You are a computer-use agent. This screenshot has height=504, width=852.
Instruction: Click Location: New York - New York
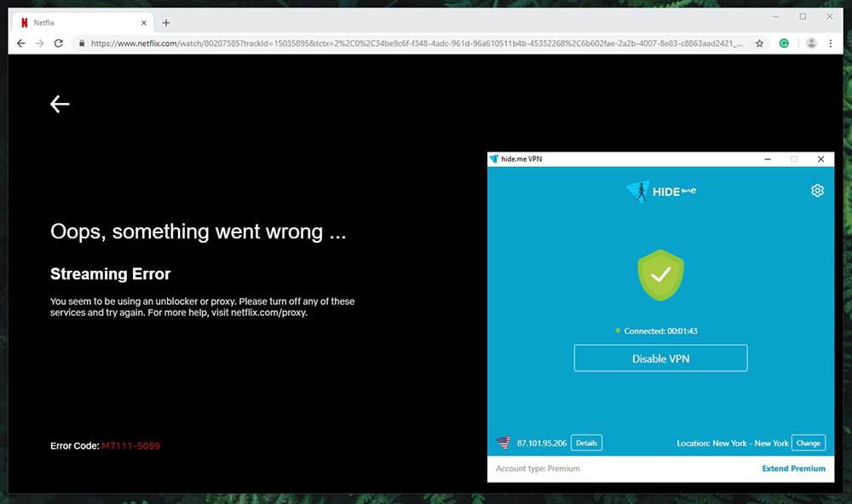(x=733, y=444)
